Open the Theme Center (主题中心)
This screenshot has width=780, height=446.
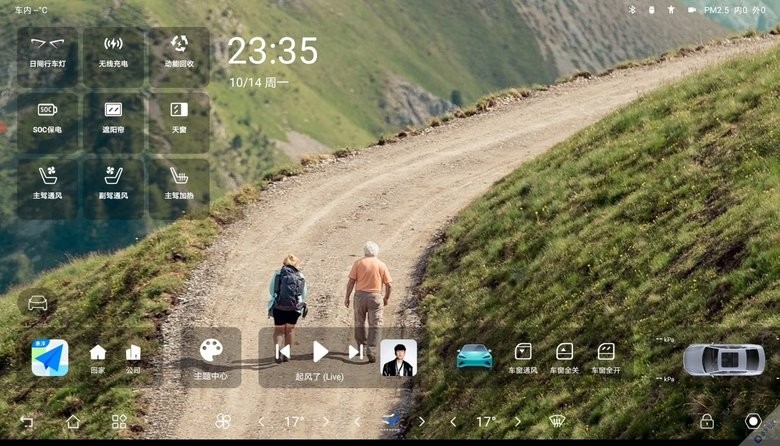click(x=211, y=357)
